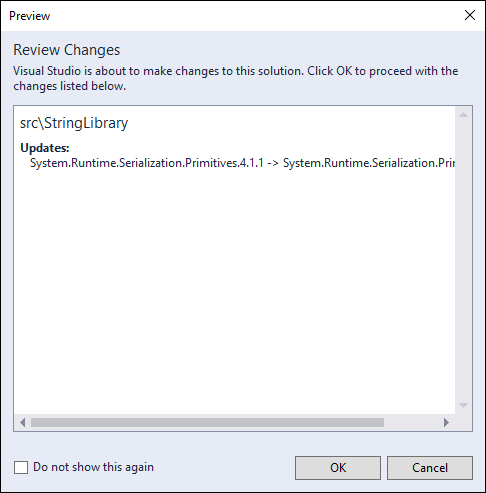Dismiss the changes with the Cancel button
486x493 pixels.
coord(430,468)
